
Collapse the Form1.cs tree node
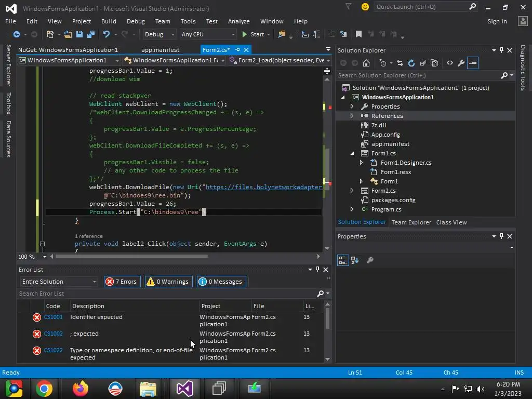[x=352, y=153]
